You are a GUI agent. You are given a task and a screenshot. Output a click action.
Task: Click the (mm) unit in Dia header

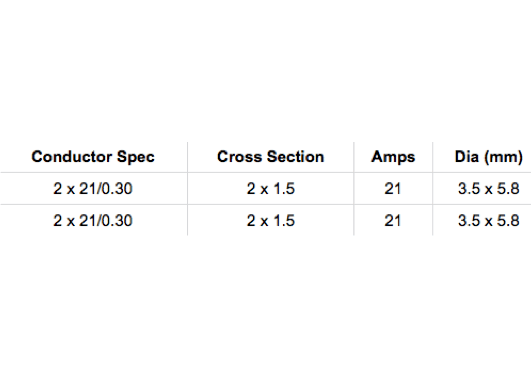pyautogui.click(x=504, y=157)
